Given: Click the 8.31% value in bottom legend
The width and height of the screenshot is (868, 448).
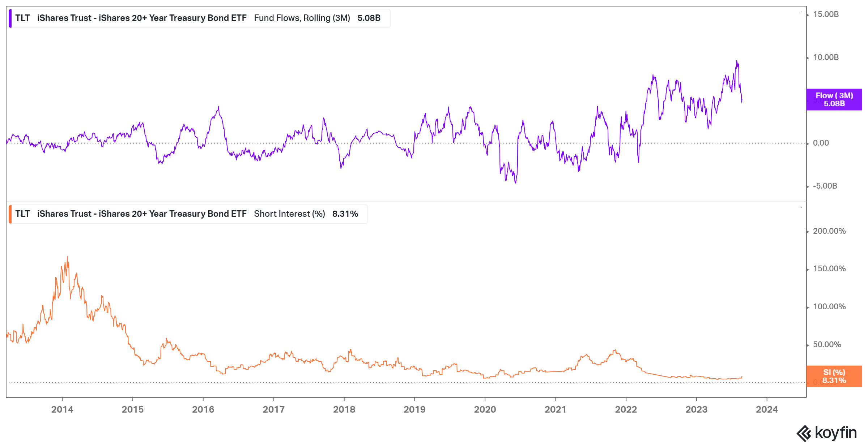Looking at the screenshot, I should tap(345, 214).
